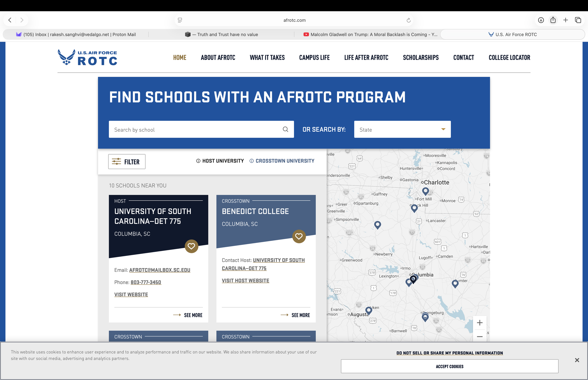
Task: Select the map pin near Orangeburg
Action: (425, 317)
